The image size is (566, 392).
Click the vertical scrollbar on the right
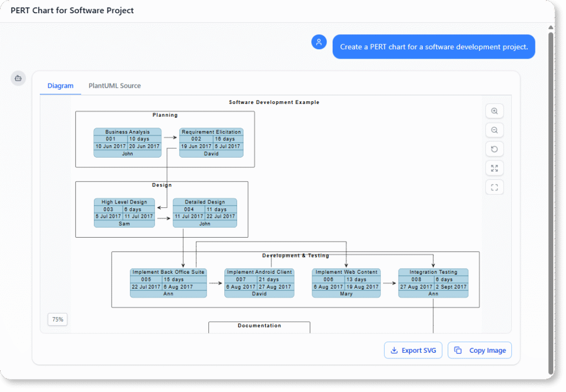point(550,199)
